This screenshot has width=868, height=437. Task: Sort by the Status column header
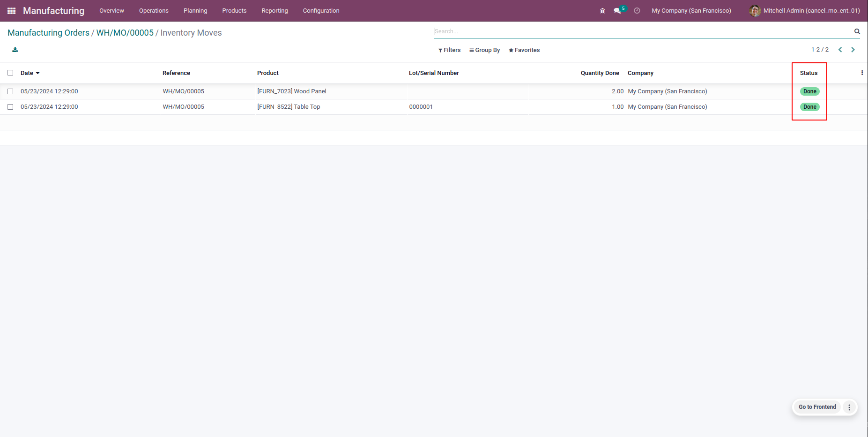[x=809, y=73]
